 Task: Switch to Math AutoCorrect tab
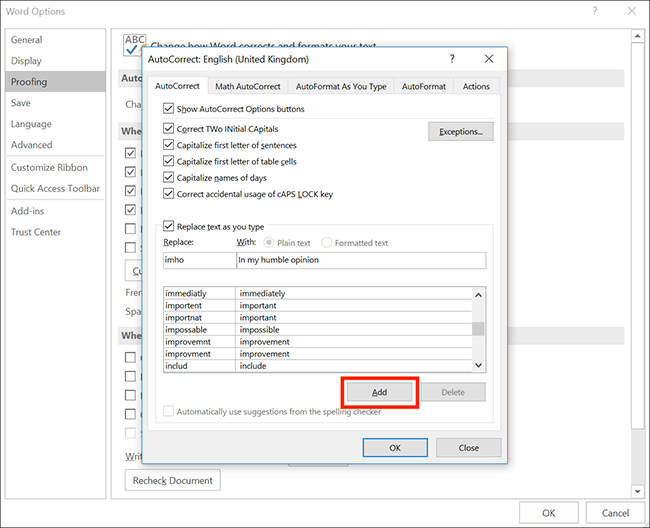pos(248,86)
